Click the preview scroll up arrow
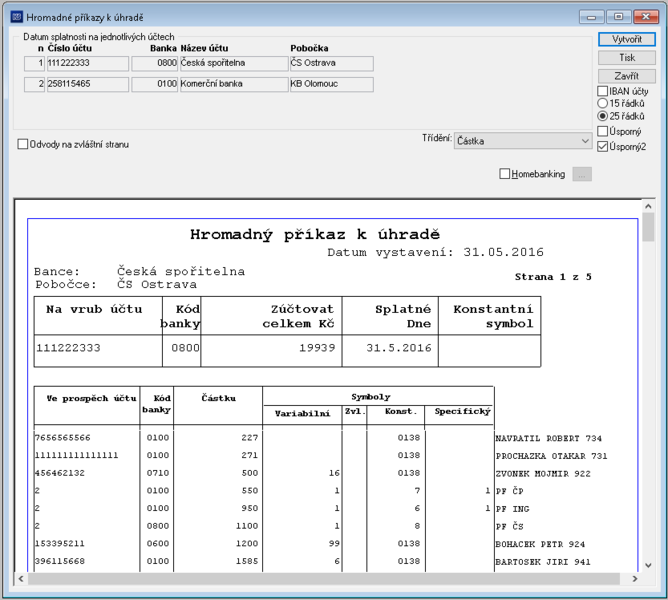 coord(648,207)
